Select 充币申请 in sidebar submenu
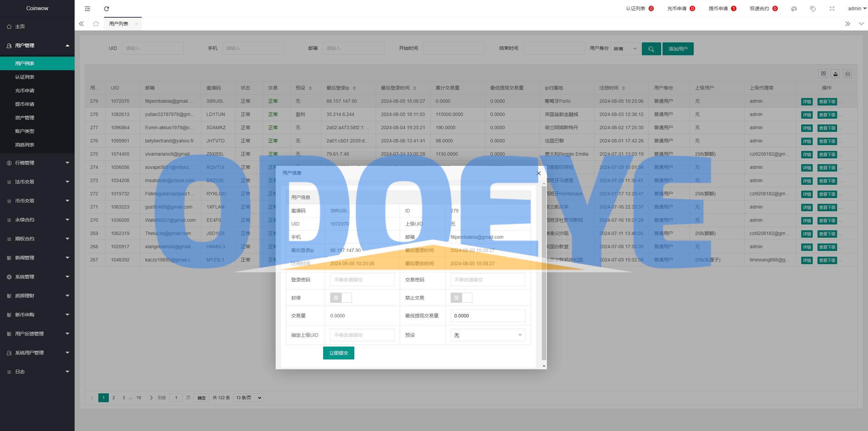 point(37,91)
